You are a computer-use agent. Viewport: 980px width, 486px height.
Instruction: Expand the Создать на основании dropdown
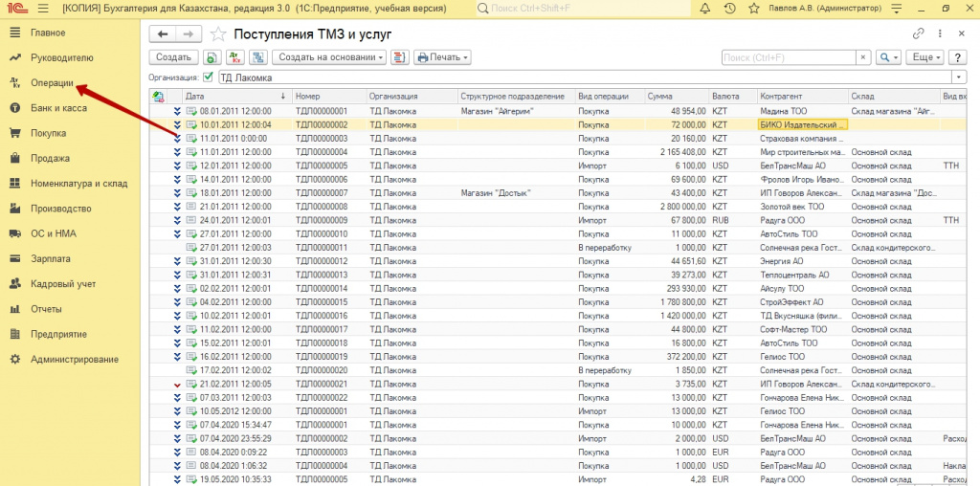(329, 57)
